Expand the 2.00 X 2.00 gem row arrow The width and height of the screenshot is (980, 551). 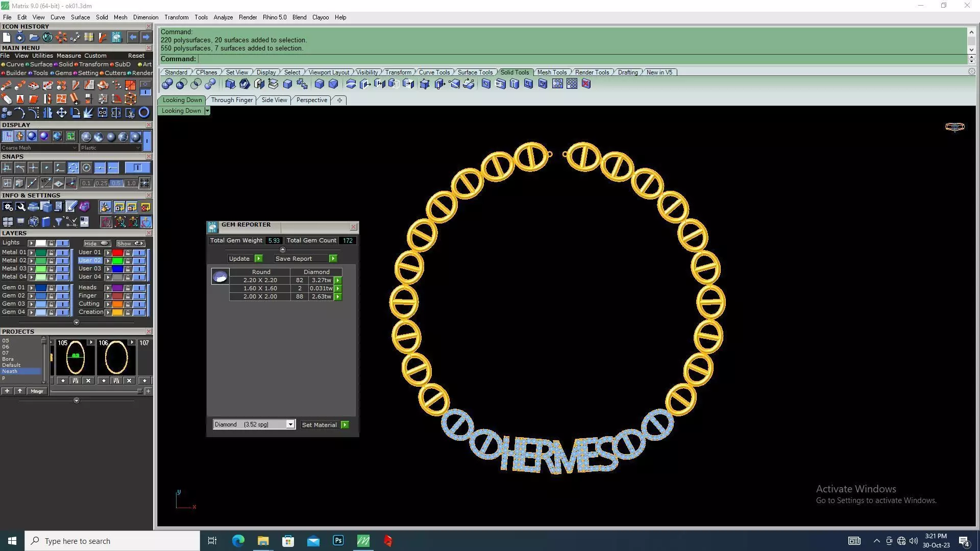pyautogui.click(x=338, y=297)
